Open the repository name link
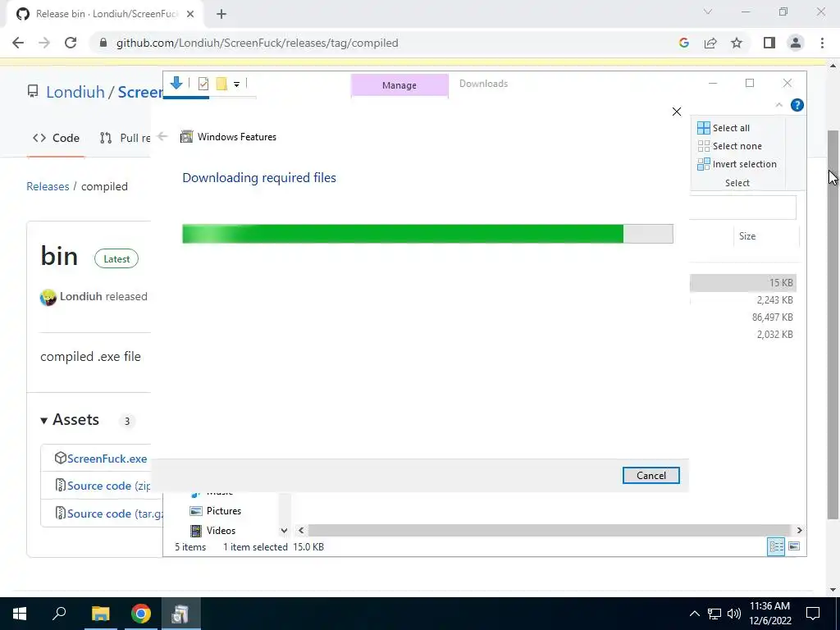Screen dimensions: 840x630 [x=139, y=92]
